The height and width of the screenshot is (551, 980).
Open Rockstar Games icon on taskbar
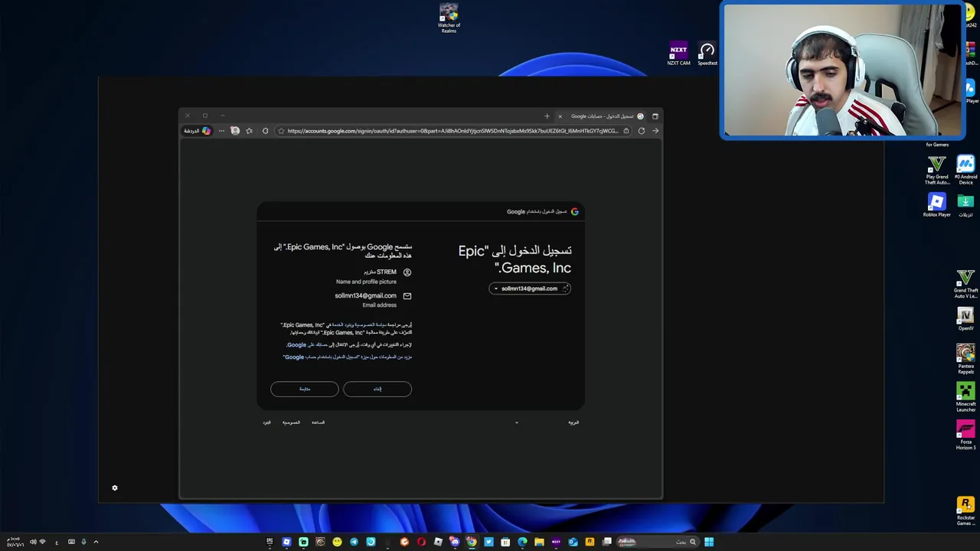[x=590, y=542]
